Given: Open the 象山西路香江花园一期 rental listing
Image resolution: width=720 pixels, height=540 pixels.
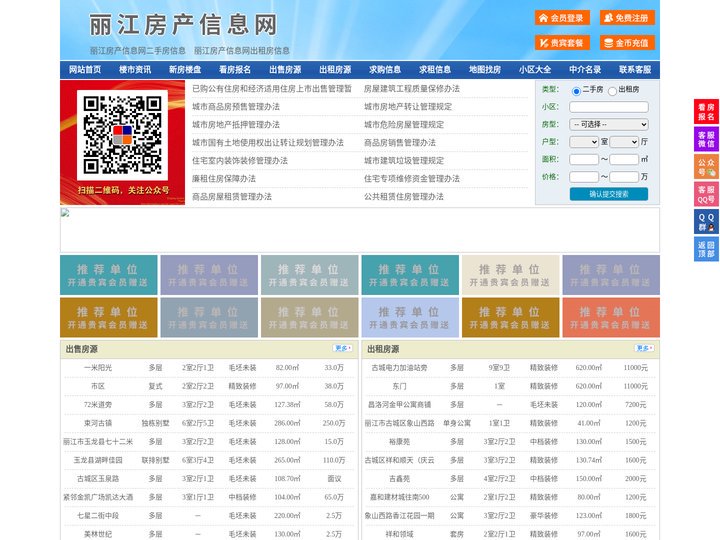Looking at the screenshot, I should pyautogui.click(x=399, y=516).
